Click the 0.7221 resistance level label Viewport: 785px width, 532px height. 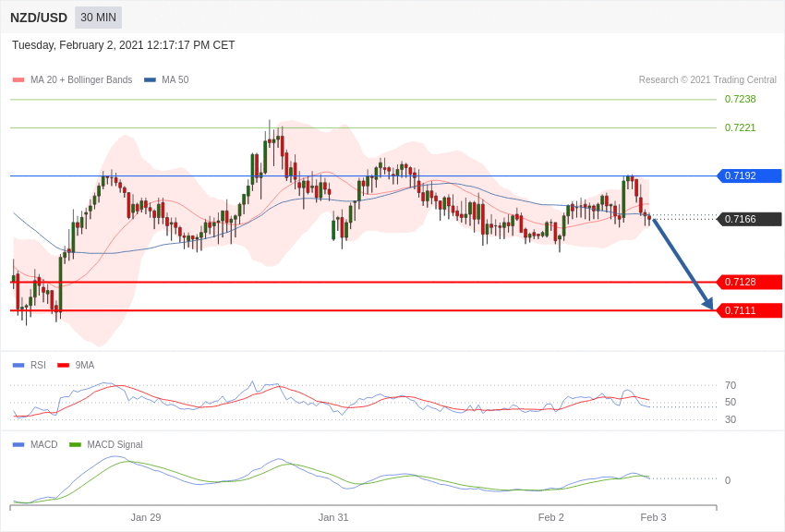coord(740,127)
